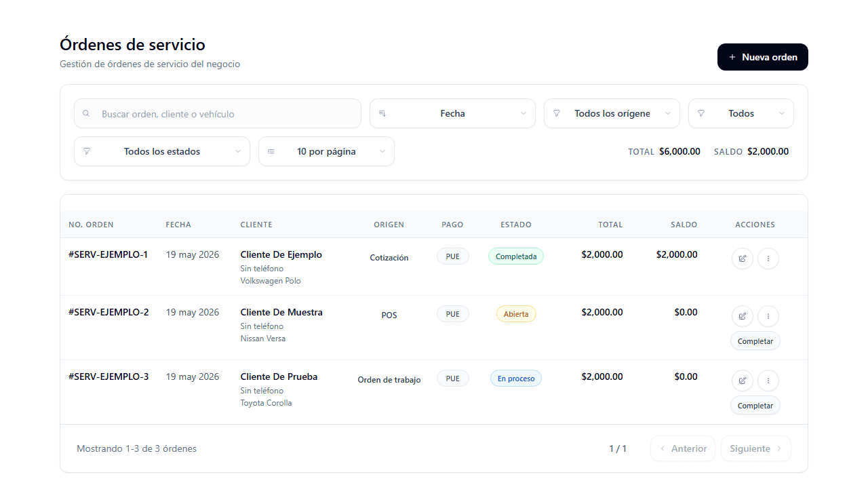Click vehicle Nissan Versa
The height and width of the screenshot is (483, 868).
[263, 339]
